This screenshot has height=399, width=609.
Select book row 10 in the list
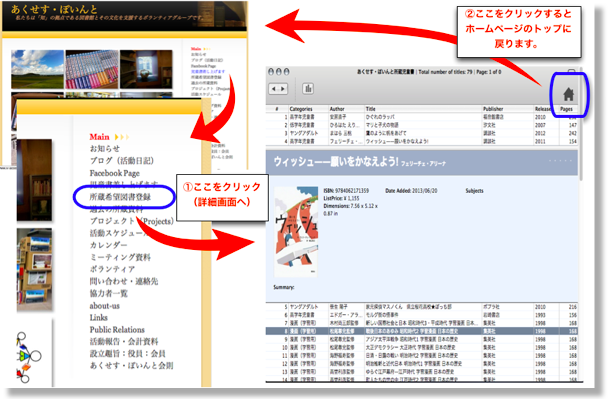pyautogui.click(x=422, y=348)
